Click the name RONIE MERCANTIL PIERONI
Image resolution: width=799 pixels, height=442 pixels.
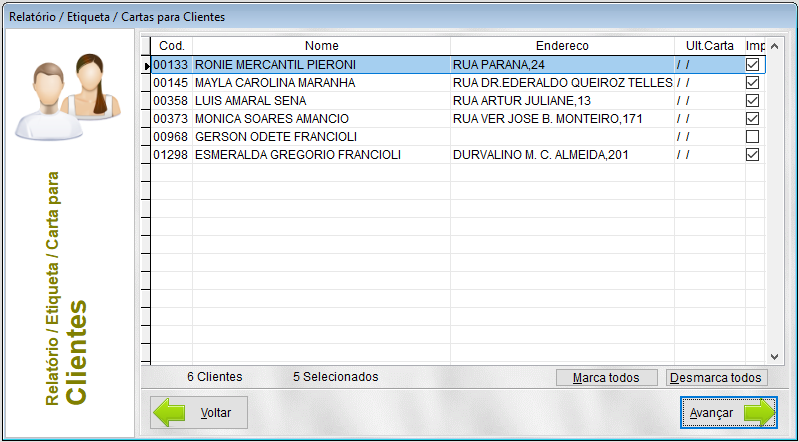coord(275,65)
